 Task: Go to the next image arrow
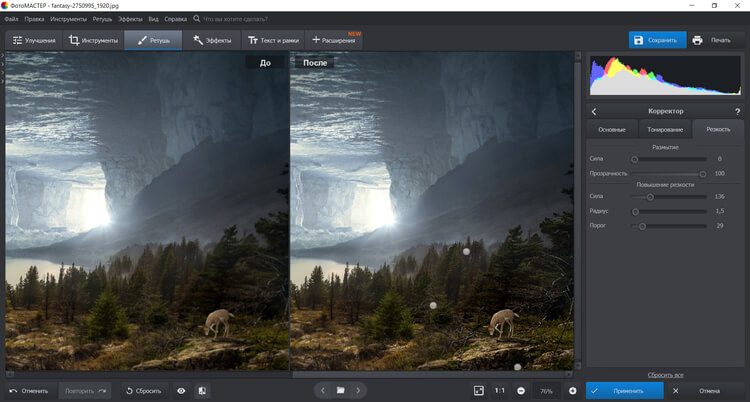tap(358, 390)
